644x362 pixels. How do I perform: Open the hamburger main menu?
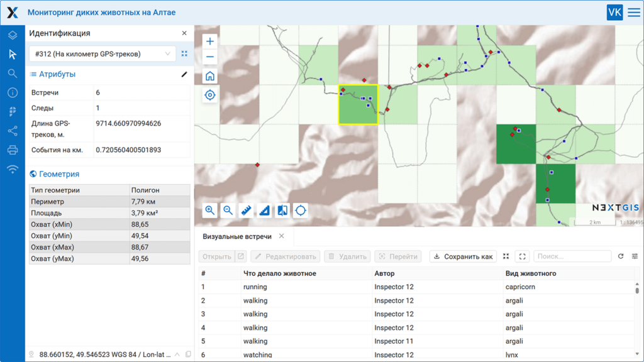634,13
